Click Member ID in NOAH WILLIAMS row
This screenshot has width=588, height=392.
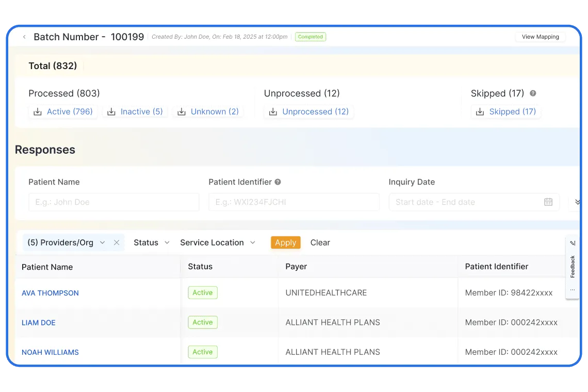(511, 352)
